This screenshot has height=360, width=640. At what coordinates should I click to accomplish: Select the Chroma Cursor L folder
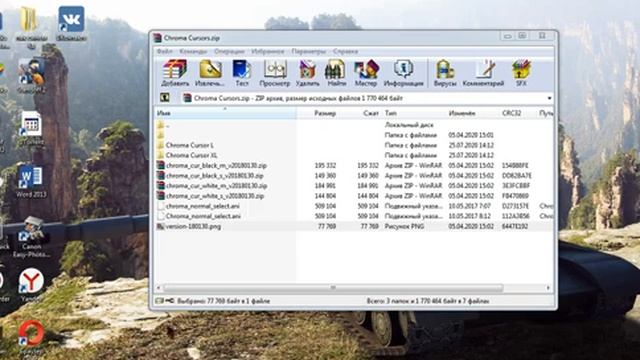click(x=189, y=145)
